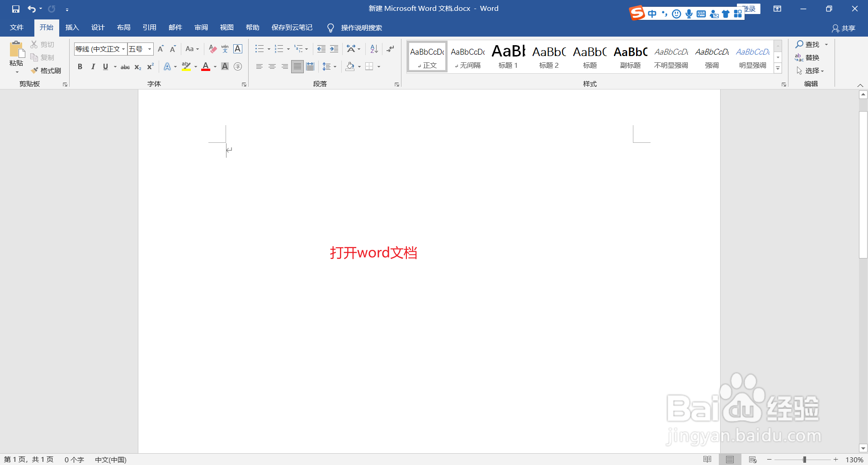Image resolution: width=868 pixels, height=465 pixels.
Task: Click 中文(中国) language in status bar
Action: (111, 460)
